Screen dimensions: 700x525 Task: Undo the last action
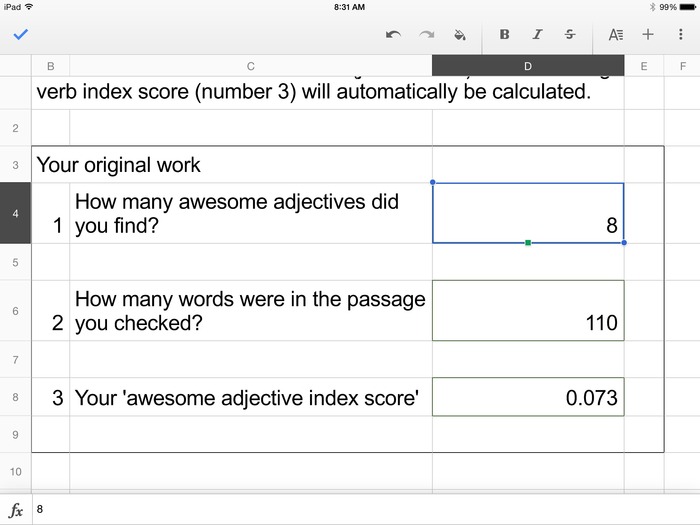click(393, 34)
